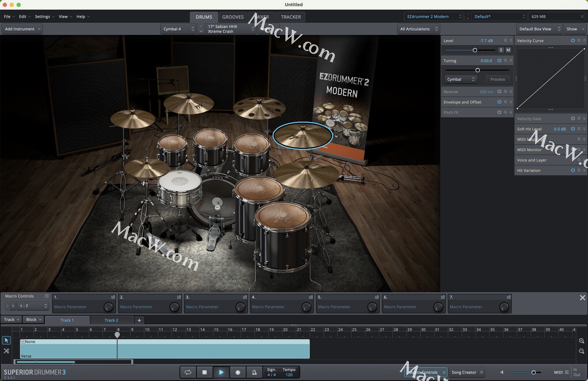Open the Macro Controls menu icon

(47, 296)
